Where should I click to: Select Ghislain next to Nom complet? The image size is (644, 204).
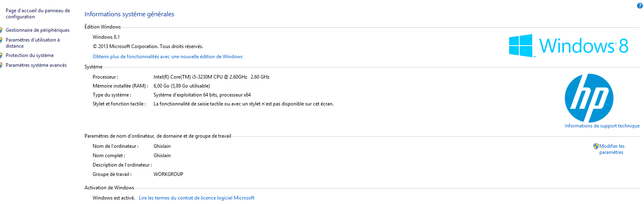(x=162, y=156)
